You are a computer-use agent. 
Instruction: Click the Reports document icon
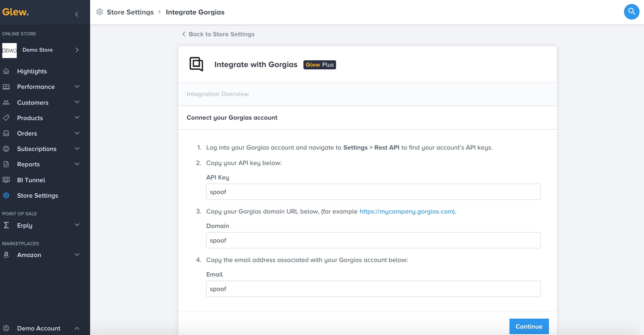(x=6, y=164)
